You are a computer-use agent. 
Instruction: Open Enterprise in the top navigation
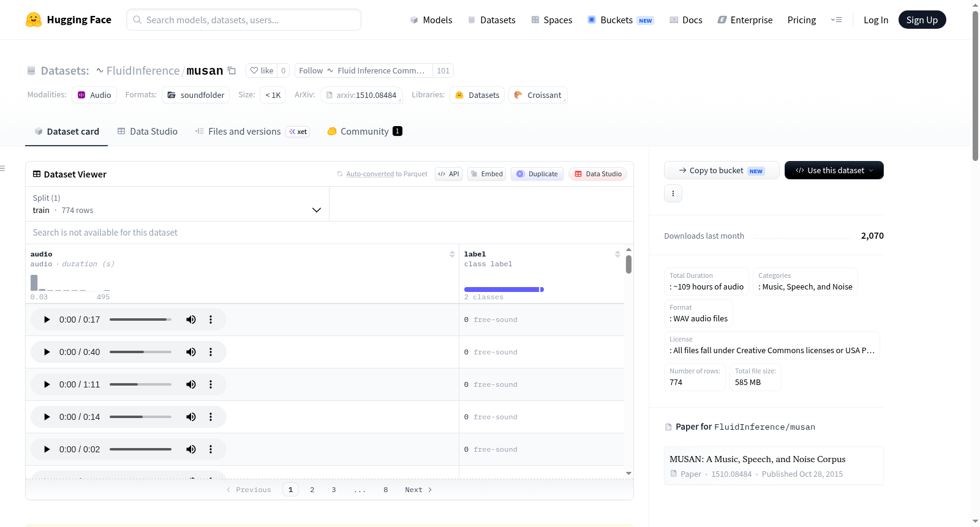tap(745, 20)
